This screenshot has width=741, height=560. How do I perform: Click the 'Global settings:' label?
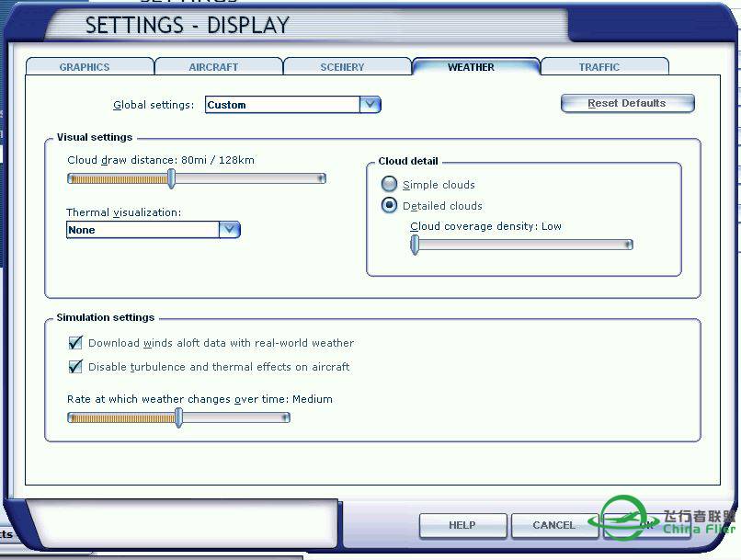[154, 105]
